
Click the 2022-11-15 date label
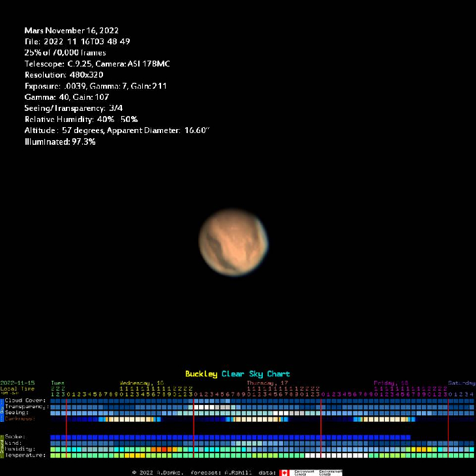[18, 383]
